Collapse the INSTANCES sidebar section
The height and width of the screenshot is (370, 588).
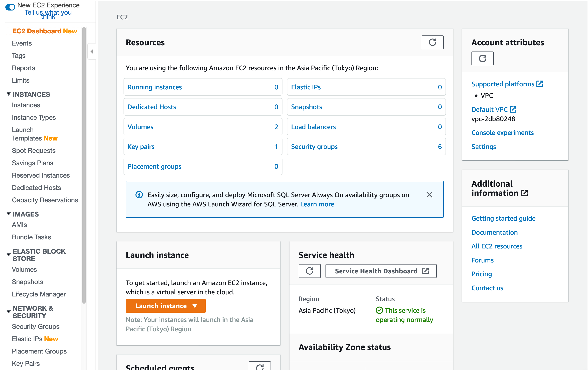point(9,94)
